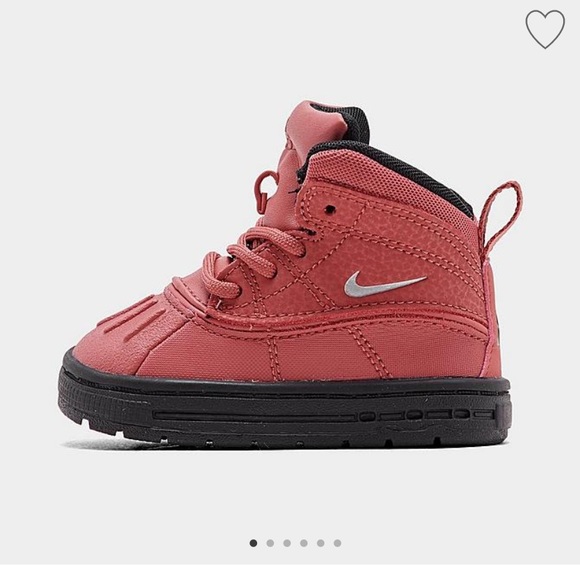The height and width of the screenshot is (580, 580).
Task: Select the fourth carousel dot
Action: pos(304,543)
